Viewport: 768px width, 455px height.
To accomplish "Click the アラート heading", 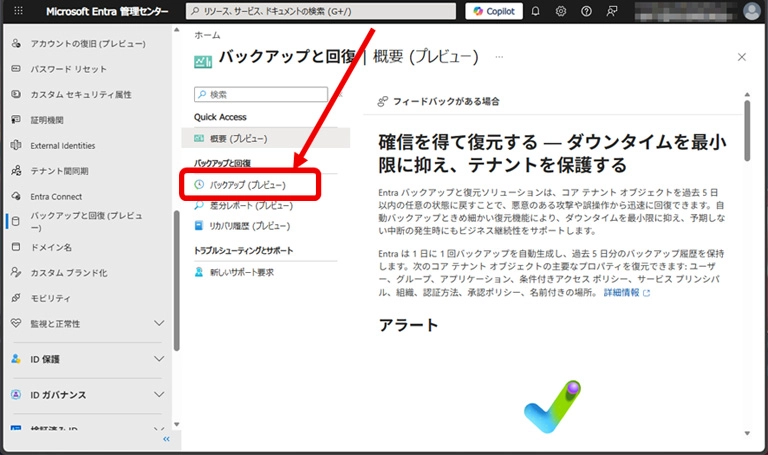I will [x=408, y=325].
